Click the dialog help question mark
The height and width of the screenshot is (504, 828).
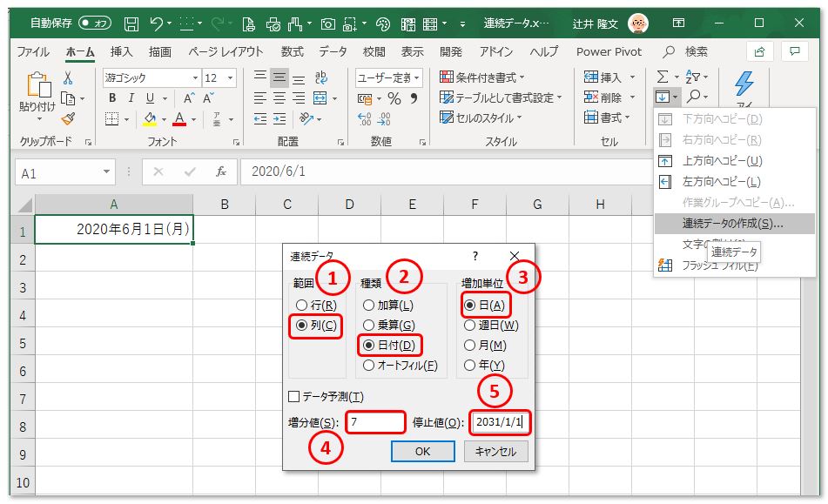[x=475, y=257]
